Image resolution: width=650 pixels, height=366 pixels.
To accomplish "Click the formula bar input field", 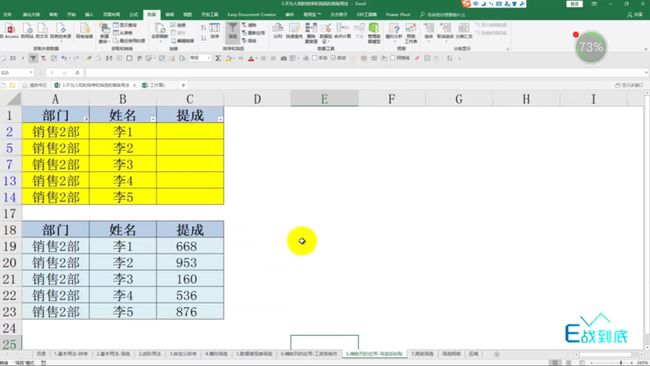I will 365,73.
